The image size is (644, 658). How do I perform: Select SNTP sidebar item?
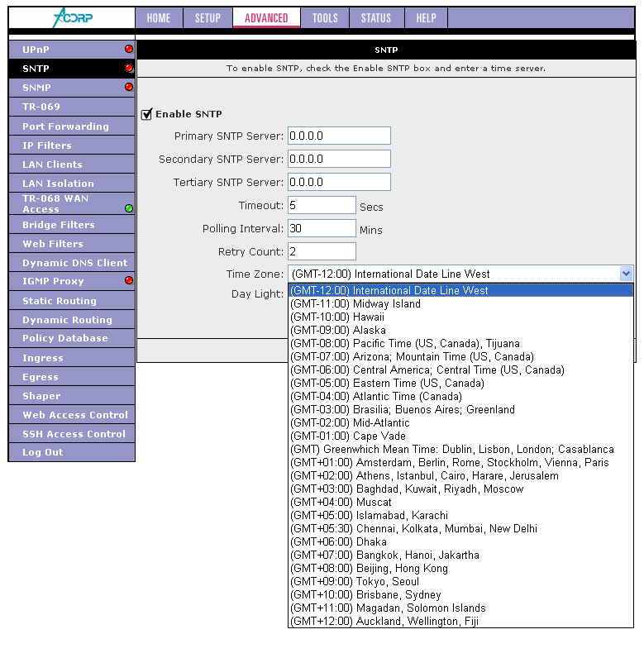(x=71, y=69)
